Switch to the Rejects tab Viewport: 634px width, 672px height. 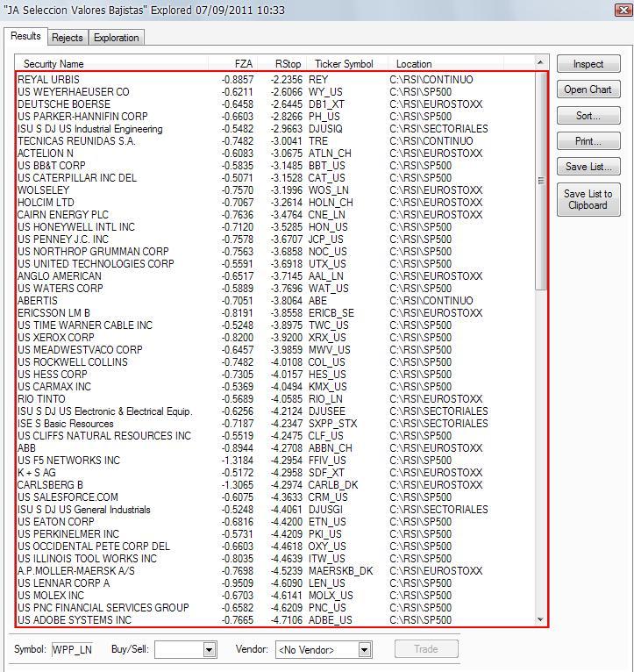(x=68, y=38)
